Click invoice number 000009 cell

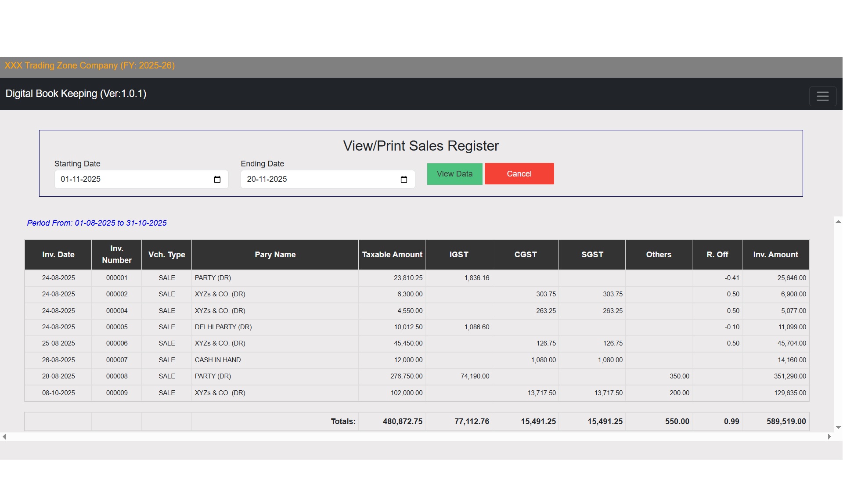click(117, 393)
